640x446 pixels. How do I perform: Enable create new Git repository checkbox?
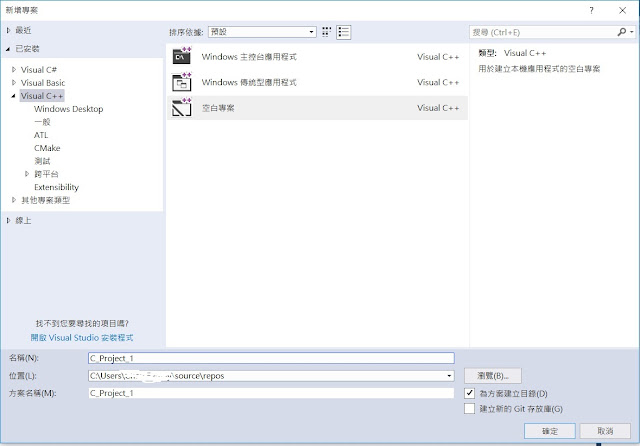469,408
